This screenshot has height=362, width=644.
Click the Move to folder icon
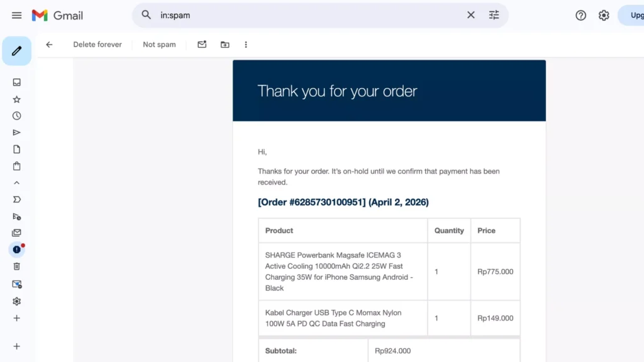225,44
